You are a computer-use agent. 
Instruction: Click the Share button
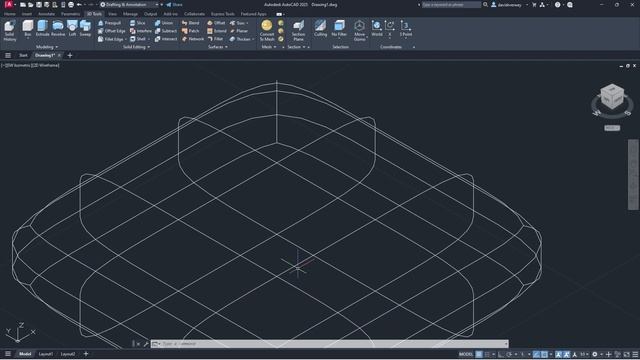tap(174, 5)
